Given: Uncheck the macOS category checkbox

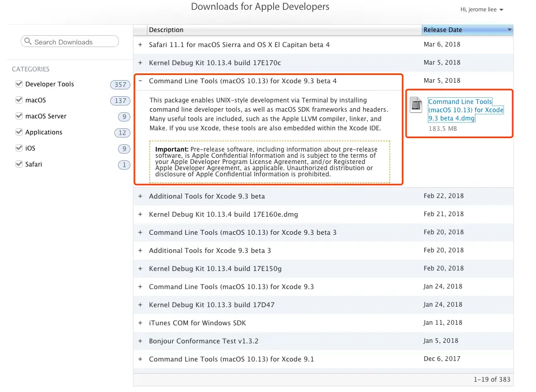Looking at the screenshot, I should (x=19, y=100).
